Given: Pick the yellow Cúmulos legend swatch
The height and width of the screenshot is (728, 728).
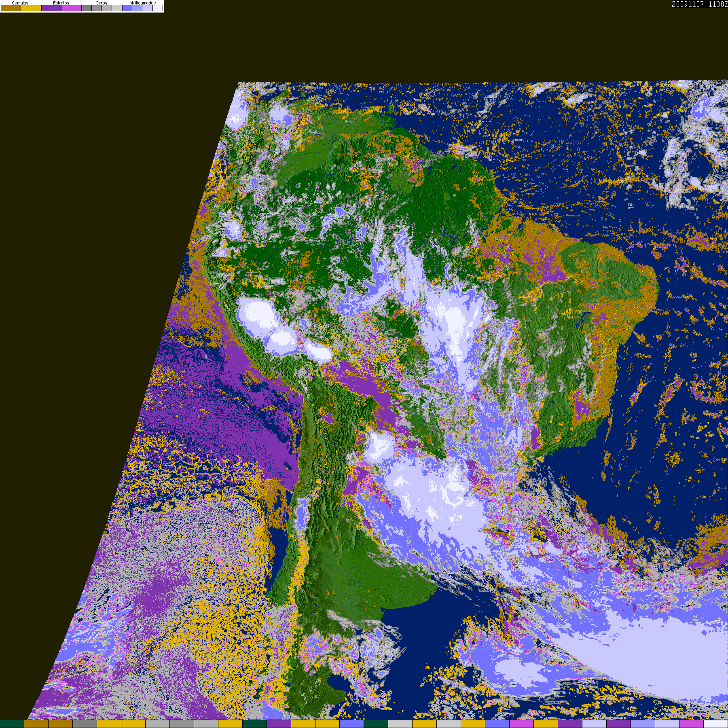Looking at the screenshot, I should point(31,8).
